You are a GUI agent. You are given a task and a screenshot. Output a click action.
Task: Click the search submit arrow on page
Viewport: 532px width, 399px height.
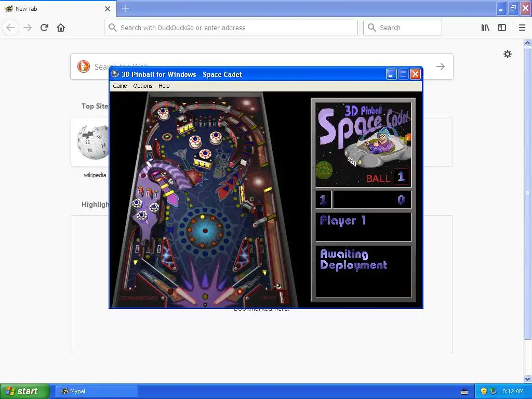point(441,66)
